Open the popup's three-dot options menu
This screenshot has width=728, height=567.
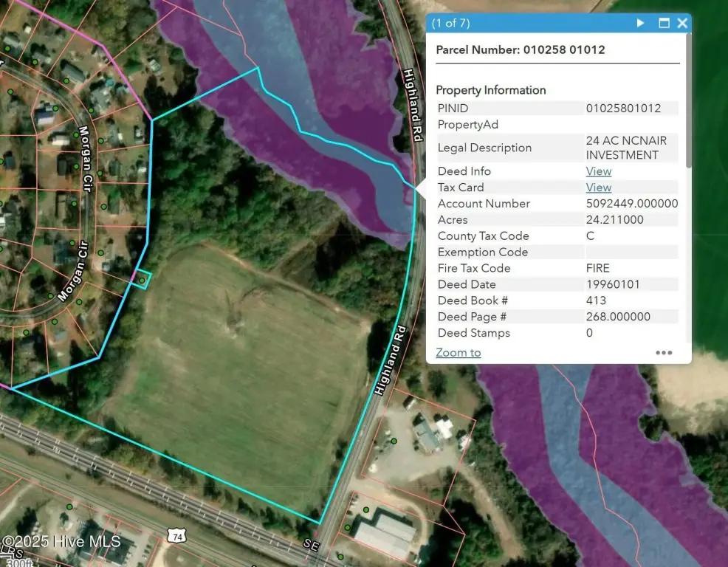pos(664,353)
